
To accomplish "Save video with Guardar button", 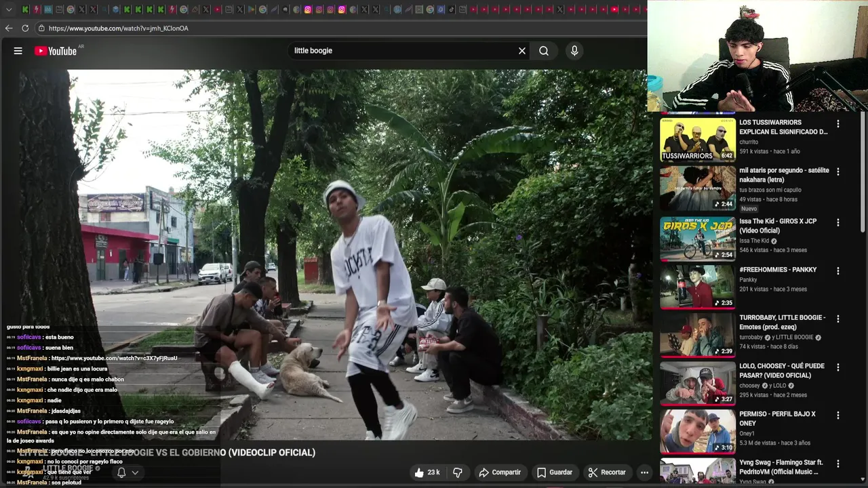I will click(555, 472).
